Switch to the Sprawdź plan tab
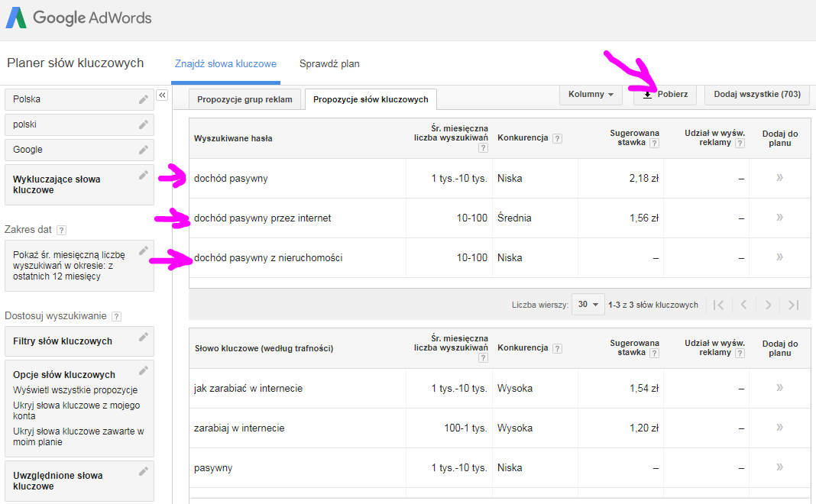 point(329,64)
